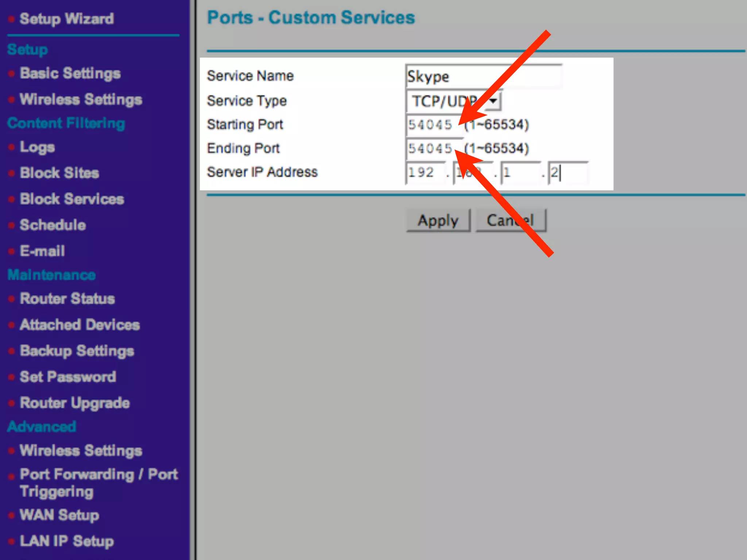The height and width of the screenshot is (560, 747).
Task: Open Setup Wizard link
Action: [66, 19]
